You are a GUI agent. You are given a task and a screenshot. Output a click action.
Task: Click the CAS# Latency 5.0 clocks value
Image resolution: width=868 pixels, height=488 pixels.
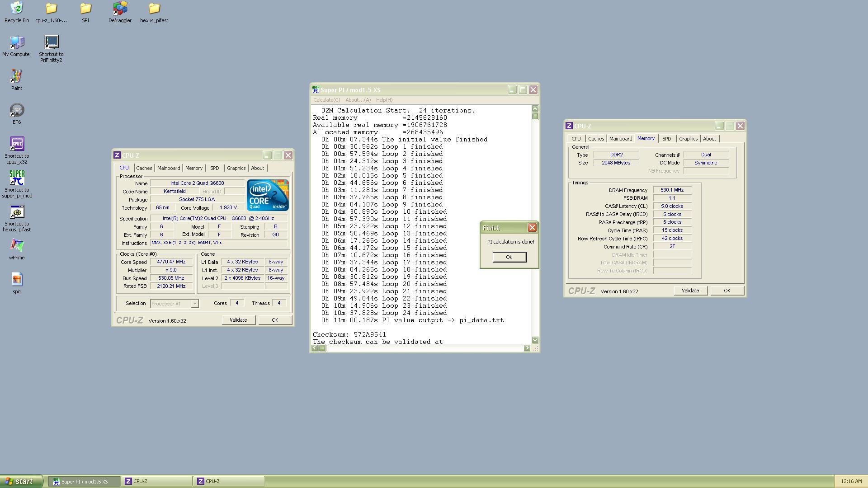tap(672, 206)
